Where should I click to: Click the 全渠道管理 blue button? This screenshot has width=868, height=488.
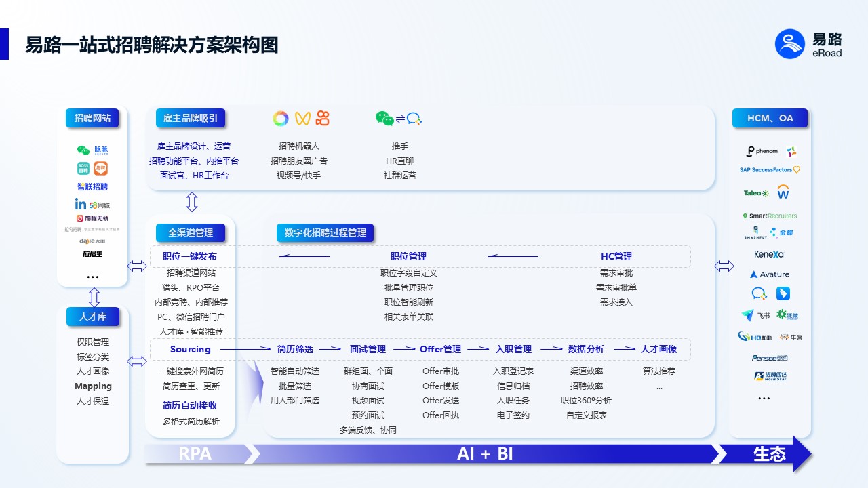coord(191,232)
